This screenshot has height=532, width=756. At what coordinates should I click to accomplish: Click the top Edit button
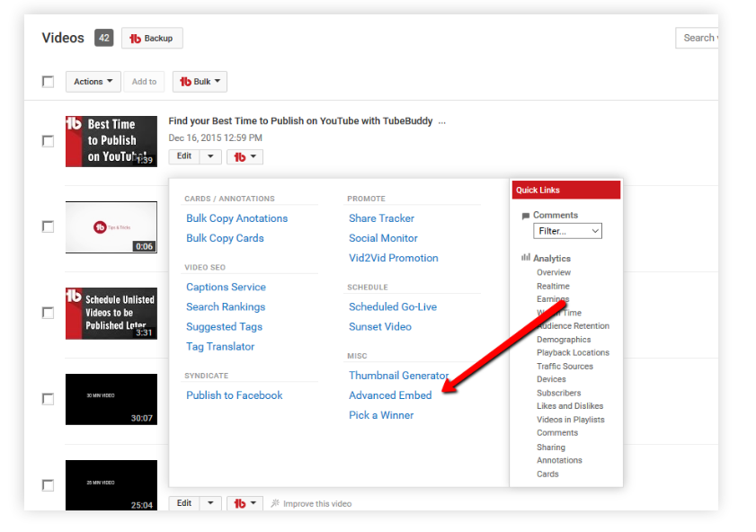[183, 156]
